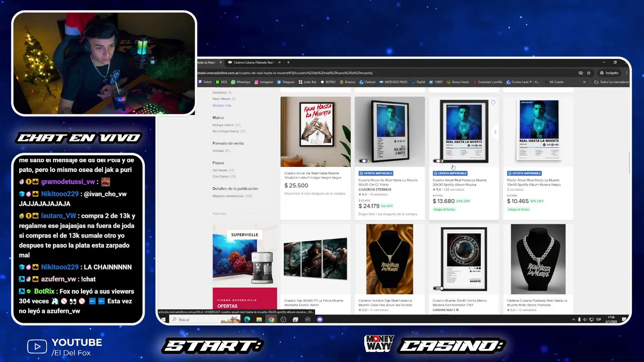Open the BOTRIX bookmark
This screenshot has height=362, width=644.
point(328,82)
